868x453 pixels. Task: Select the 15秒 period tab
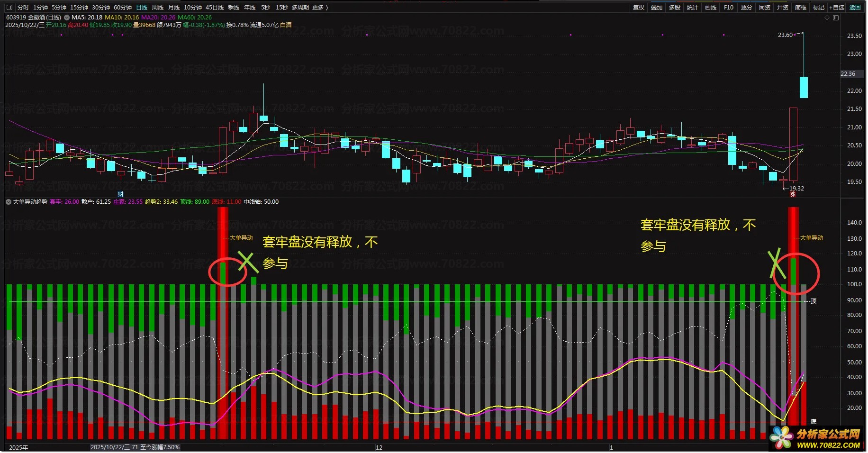[x=281, y=8]
